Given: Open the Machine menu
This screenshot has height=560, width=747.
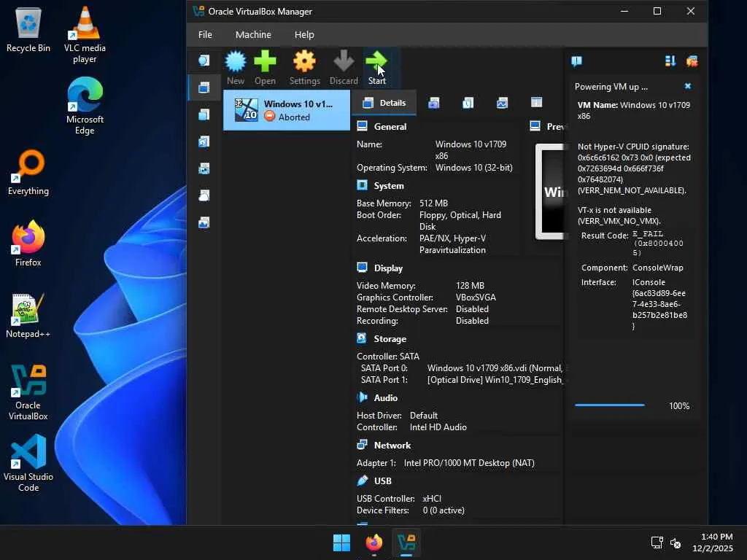Looking at the screenshot, I should (x=253, y=34).
